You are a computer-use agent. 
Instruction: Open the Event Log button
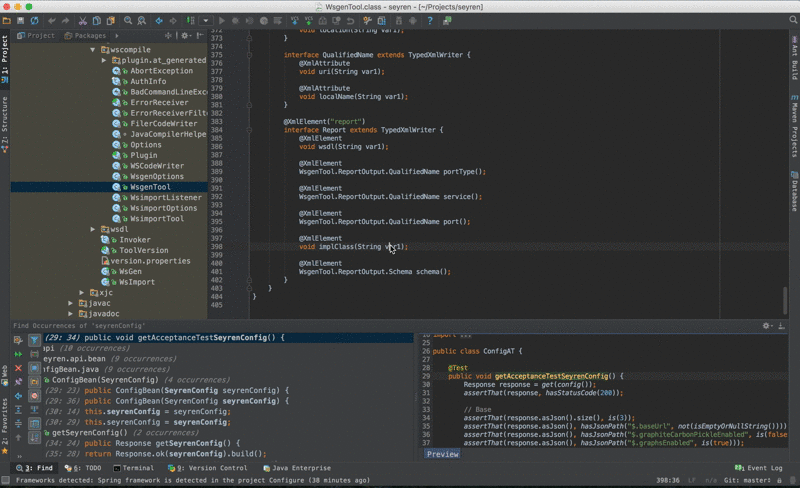(760, 467)
